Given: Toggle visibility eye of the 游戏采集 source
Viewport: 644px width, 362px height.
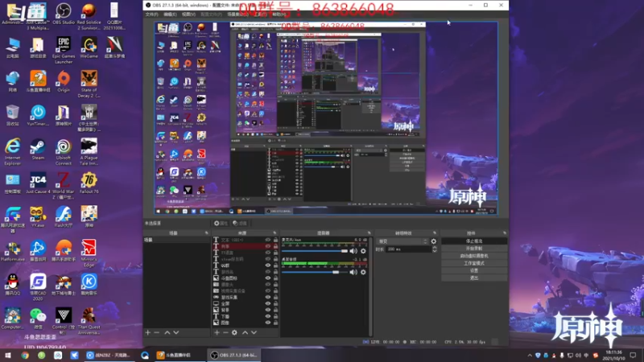Looking at the screenshot, I should [x=268, y=297].
